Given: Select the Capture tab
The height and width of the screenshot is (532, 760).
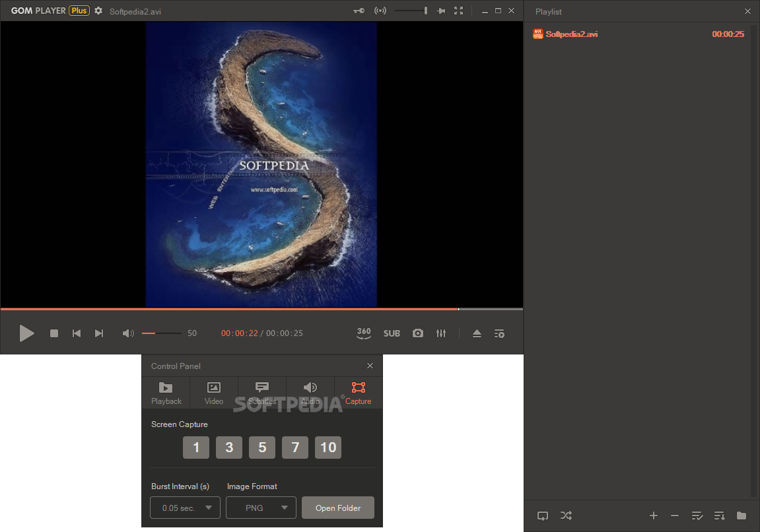Looking at the screenshot, I should [x=358, y=393].
